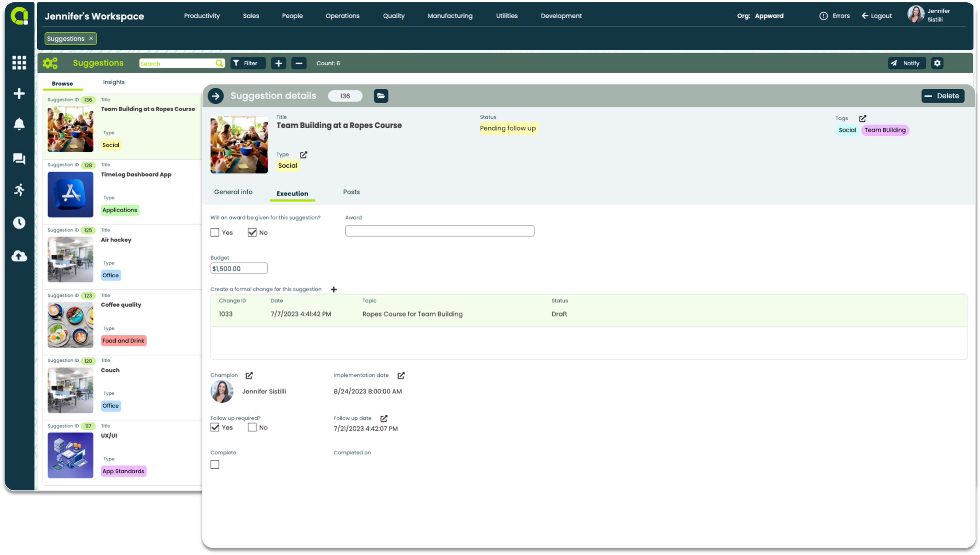This screenshot has height=555, width=980.
Task: Expand the Insights panel tab
Action: (x=113, y=82)
